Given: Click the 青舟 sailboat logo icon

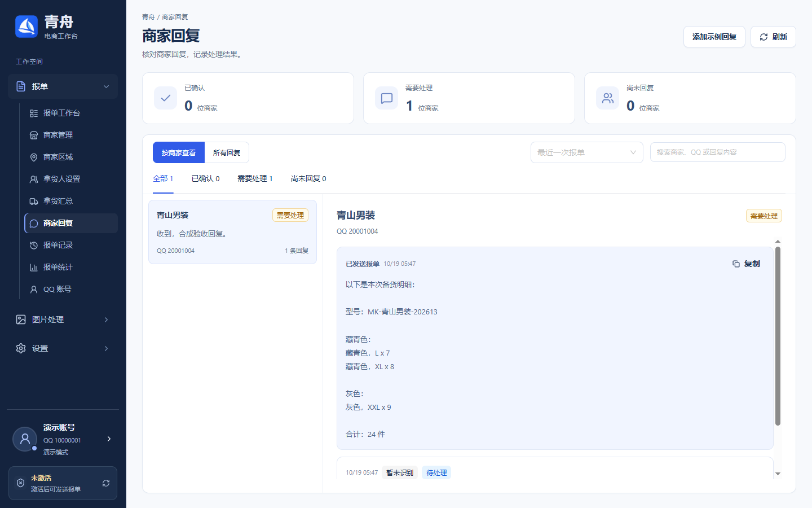Looking at the screenshot, I should point(27,27).
